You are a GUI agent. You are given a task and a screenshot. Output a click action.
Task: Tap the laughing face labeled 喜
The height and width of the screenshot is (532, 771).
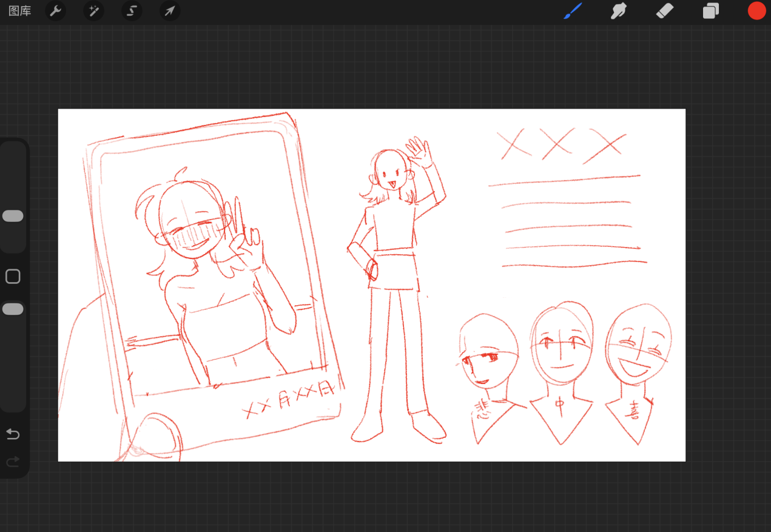pyautogui.click(x=638, y=351)
